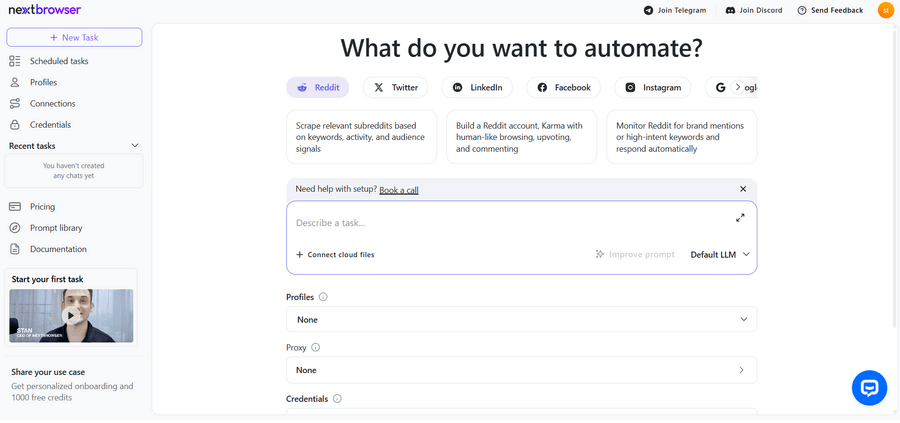Open the Proxy None selector
The image size is (900, 423).
(521, 370)
